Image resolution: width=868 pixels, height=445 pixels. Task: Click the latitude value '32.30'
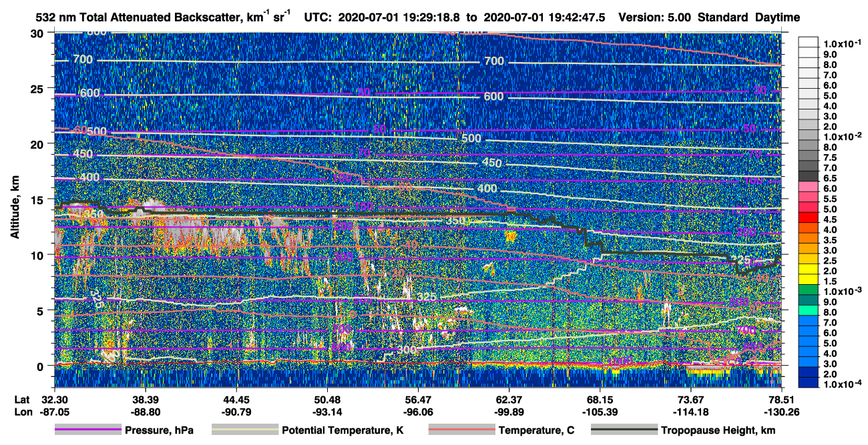[53, 400]
